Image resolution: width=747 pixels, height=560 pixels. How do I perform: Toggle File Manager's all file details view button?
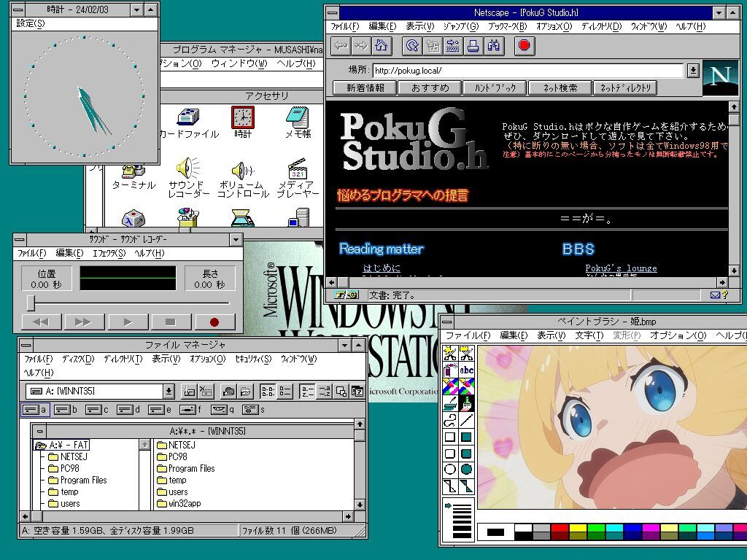point(285,392)
